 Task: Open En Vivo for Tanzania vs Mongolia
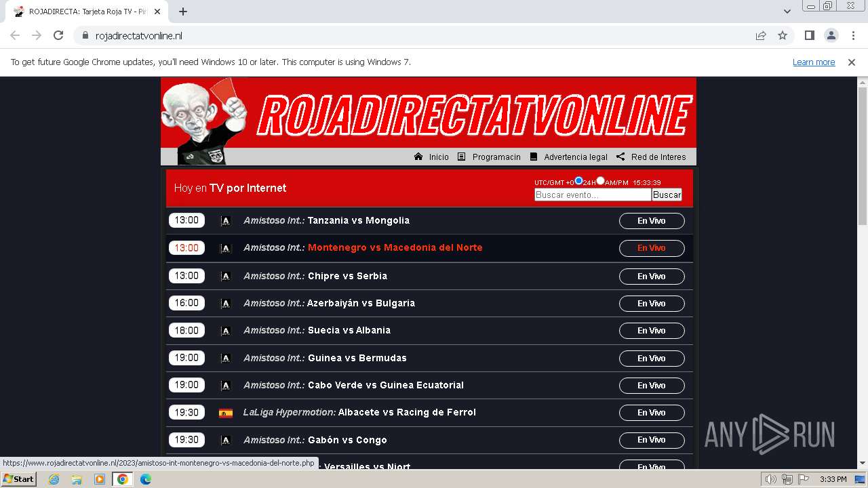(652, 221)
